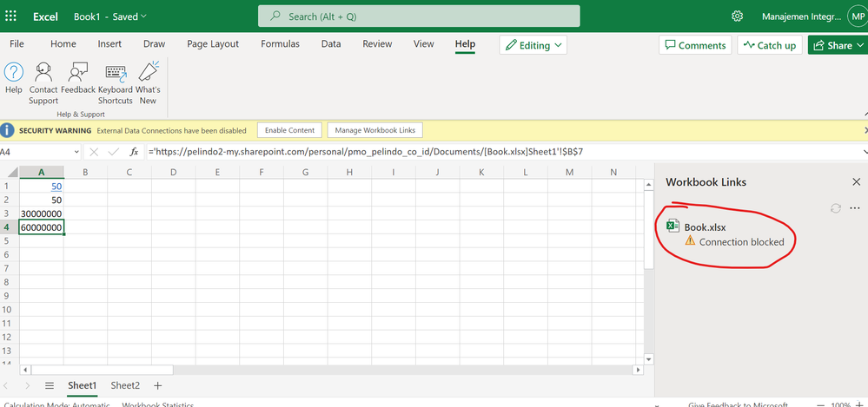The width and height of the screenshot is (868, 407).
Task: Click the Name Box showing A4
Action: (39, 152)
